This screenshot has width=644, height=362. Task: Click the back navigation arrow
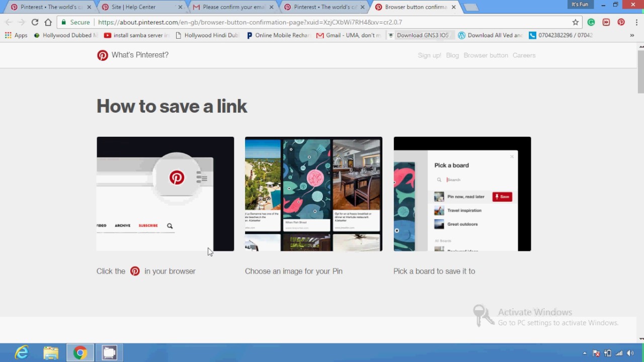[x=9, y=22]
